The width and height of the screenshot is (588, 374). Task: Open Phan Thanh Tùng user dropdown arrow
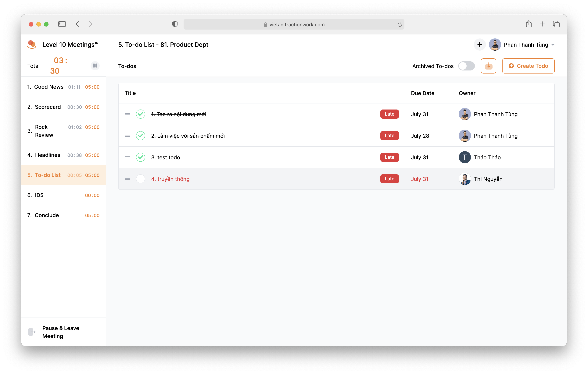pyautogui.click(x=553, y=45)
